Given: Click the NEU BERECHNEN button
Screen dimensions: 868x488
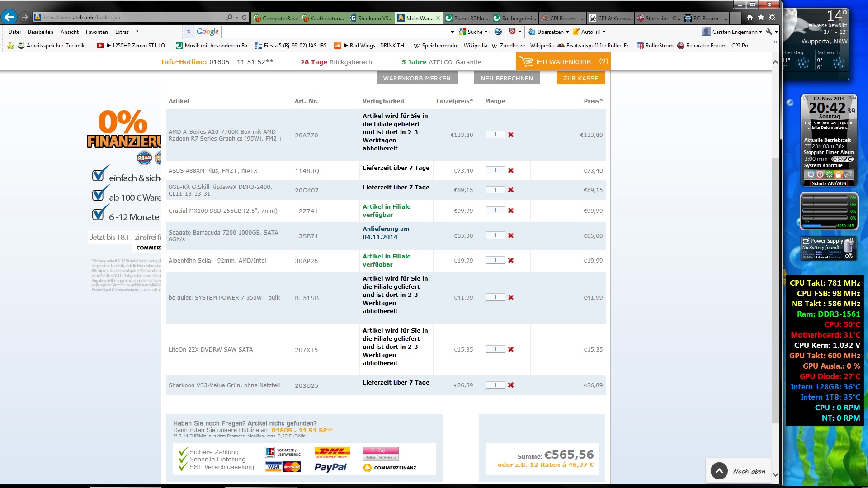Looking at the screenshot, I should (507, 78).
